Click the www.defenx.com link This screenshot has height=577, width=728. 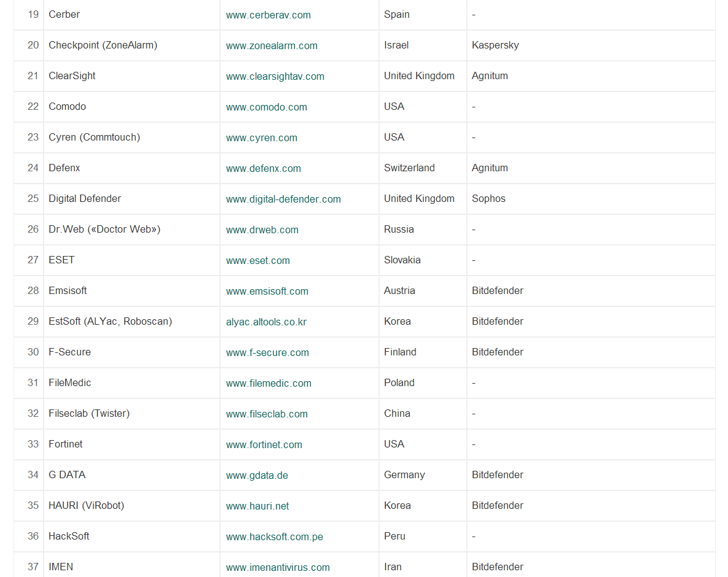coord(263,168)
